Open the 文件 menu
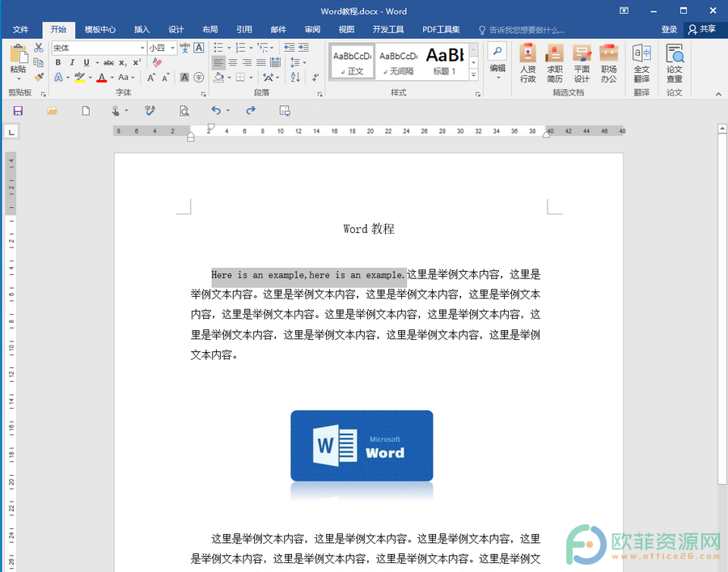The image size is (728, 572). (20, 30)
